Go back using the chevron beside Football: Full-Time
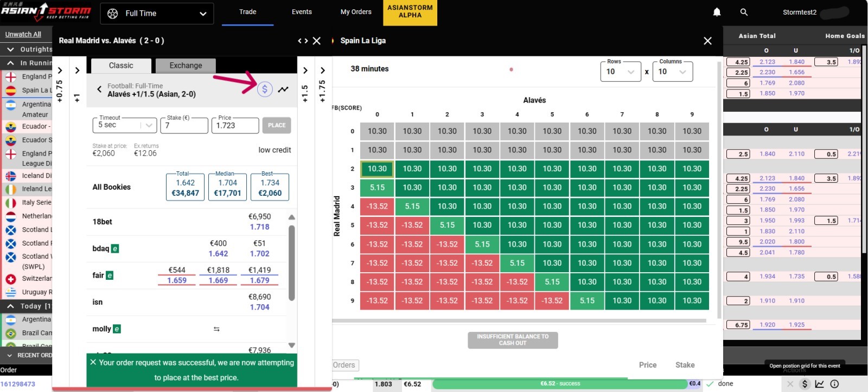The width and height of the screenshot is (868, 392). pyautogui.click(x=99, y=89)
